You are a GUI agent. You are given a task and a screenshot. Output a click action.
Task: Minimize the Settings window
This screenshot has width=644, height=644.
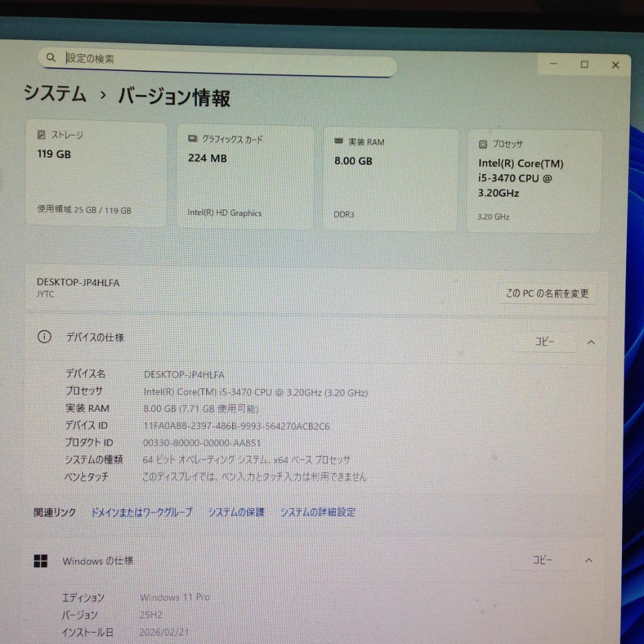[553, 64]
